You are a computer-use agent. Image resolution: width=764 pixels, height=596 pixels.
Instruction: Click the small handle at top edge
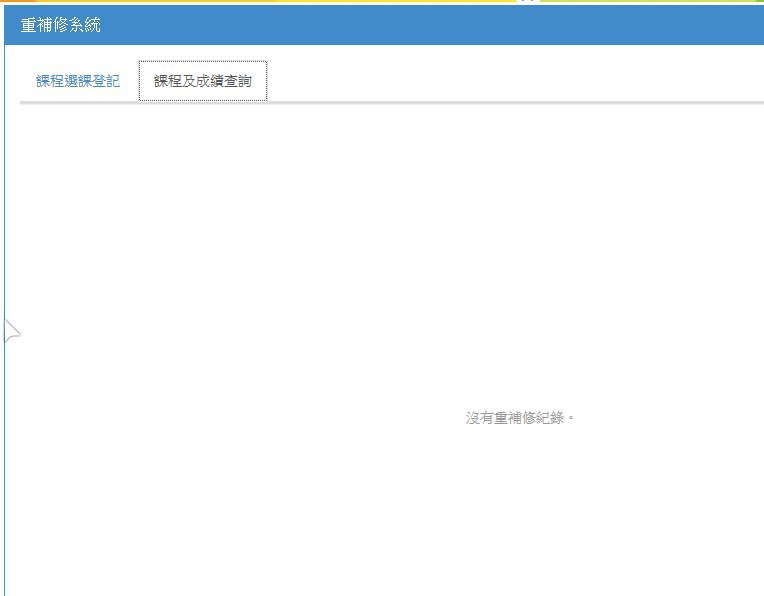point(527,2)
